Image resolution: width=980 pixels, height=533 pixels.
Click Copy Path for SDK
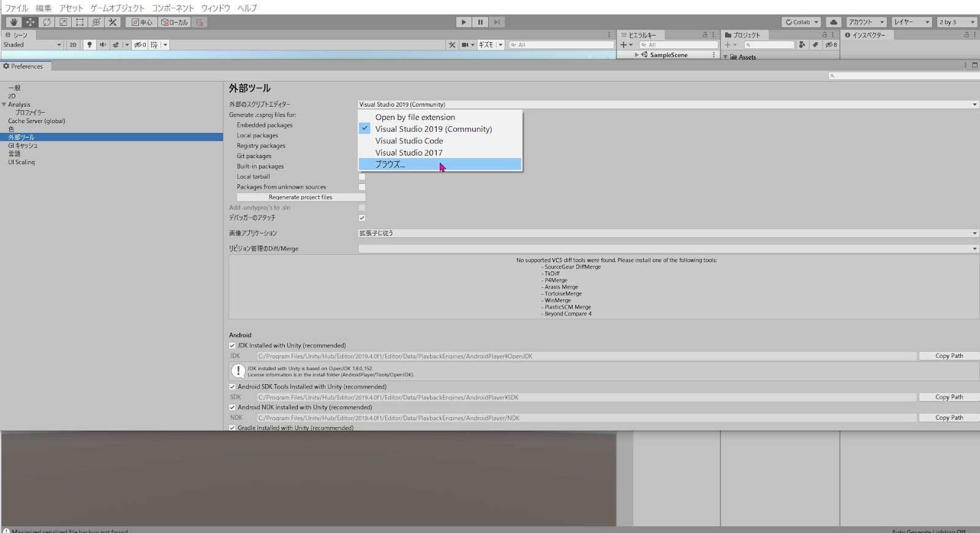pos(949,397)
